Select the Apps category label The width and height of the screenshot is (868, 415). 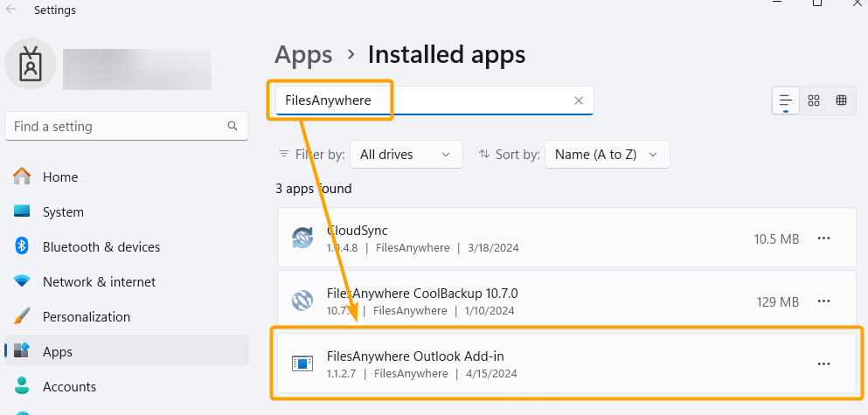click(58, 352)
